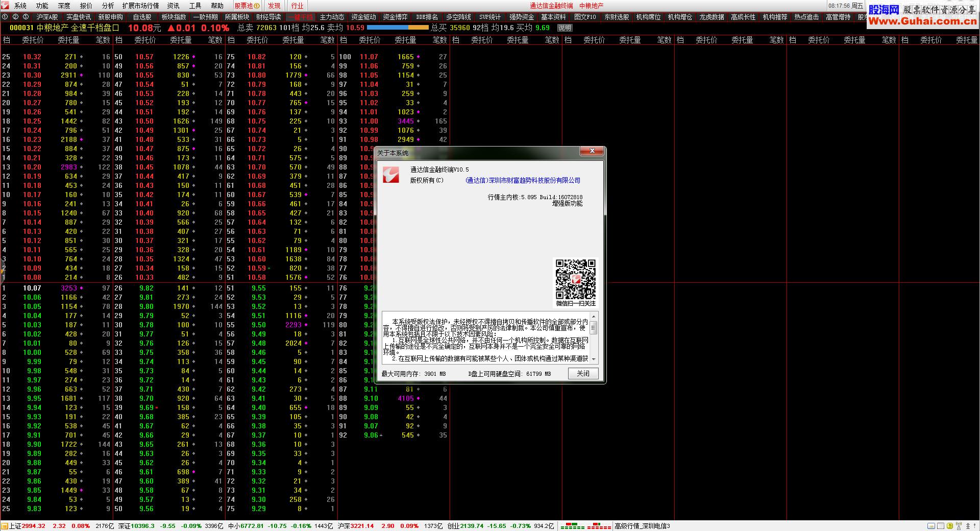Open the 帮助 menu
This screenshot has height=531, width=980.
coord(217,6)
